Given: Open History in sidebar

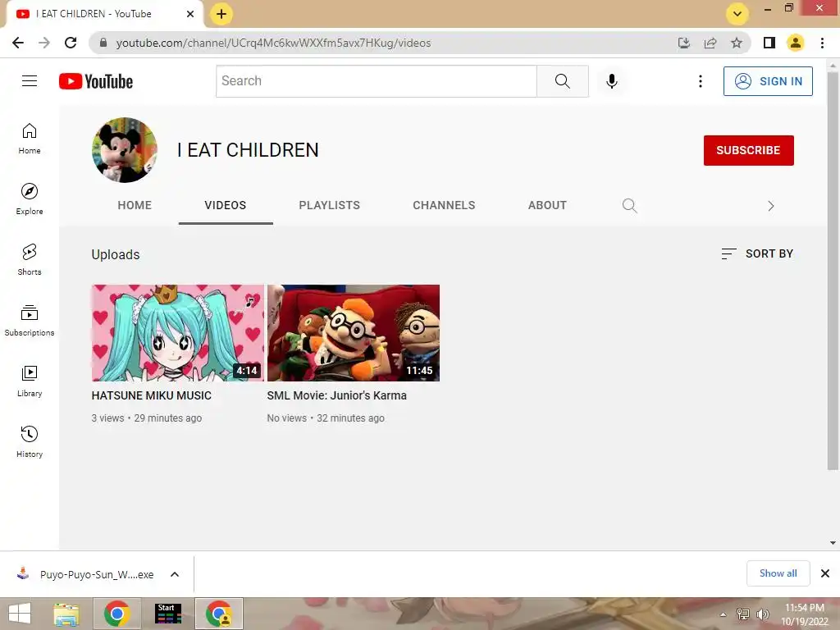Looking at the screenshot, I should coord(30,441).
